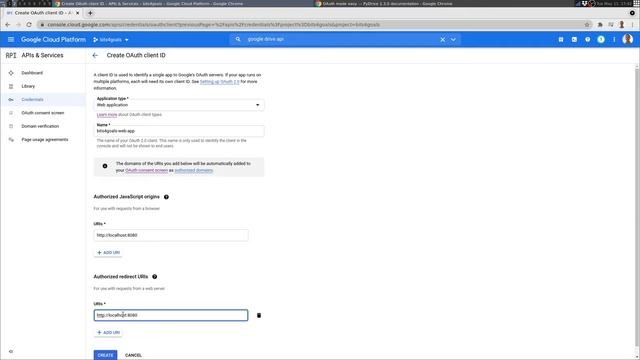Click the API logo beside APIs & Services

pyautogui.click(x=11, y=56)
